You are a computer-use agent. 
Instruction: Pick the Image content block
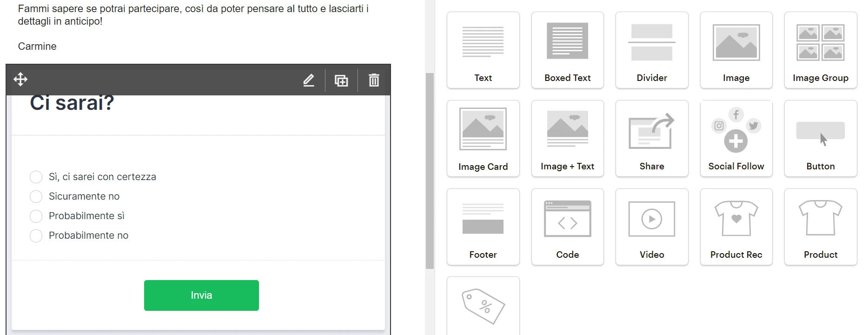pyautogui.click(x=736, y=50)
